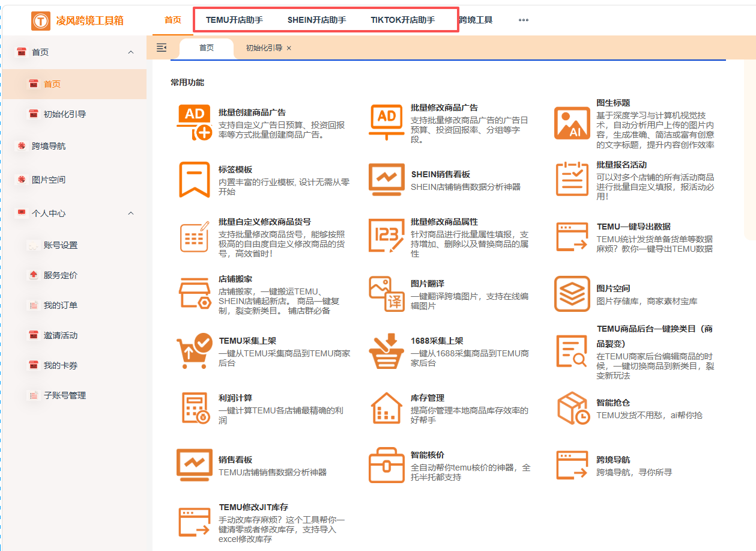The image size is (756, 551).
Task: Click the 利润计算 title link
Action: [x=235, y=398]
